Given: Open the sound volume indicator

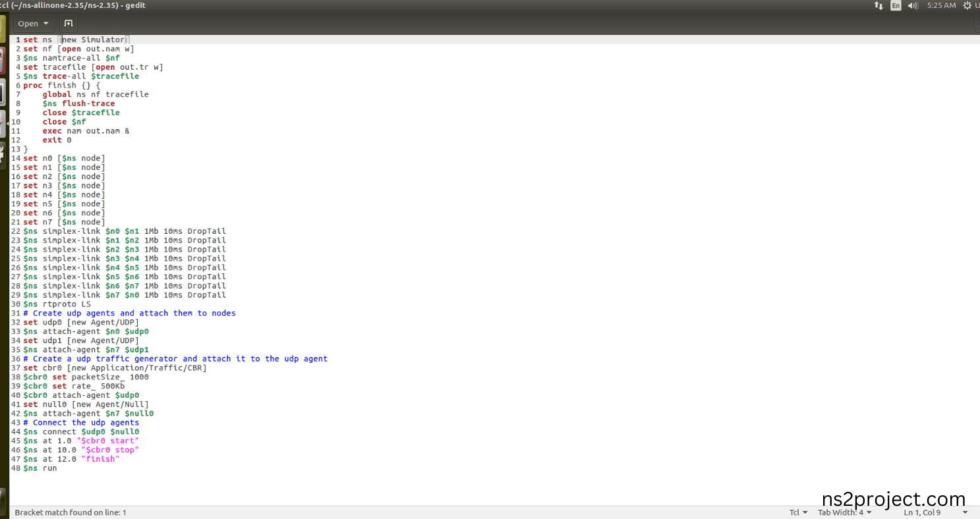Looking at the screenshot, I should pyautogui.click(x=913, y=5).
